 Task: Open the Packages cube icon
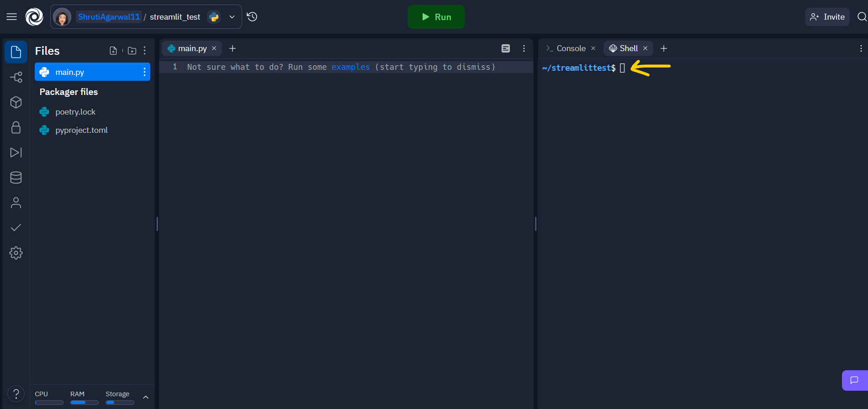(16, 102)
